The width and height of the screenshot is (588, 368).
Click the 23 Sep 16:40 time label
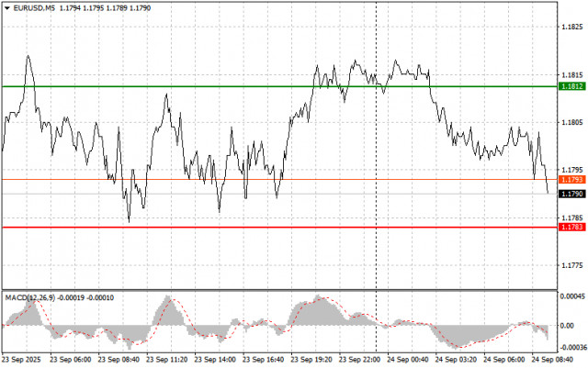264,360
